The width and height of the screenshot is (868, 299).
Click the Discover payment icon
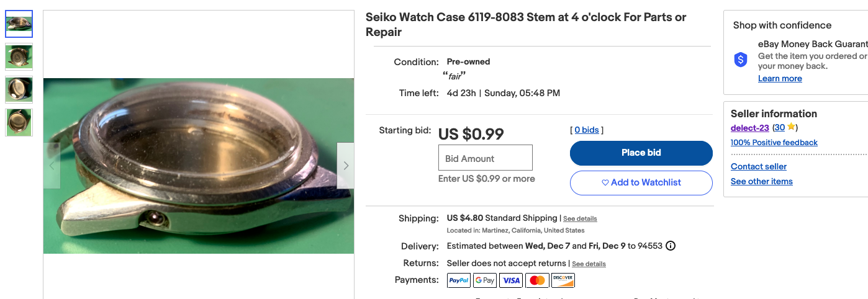563,280
